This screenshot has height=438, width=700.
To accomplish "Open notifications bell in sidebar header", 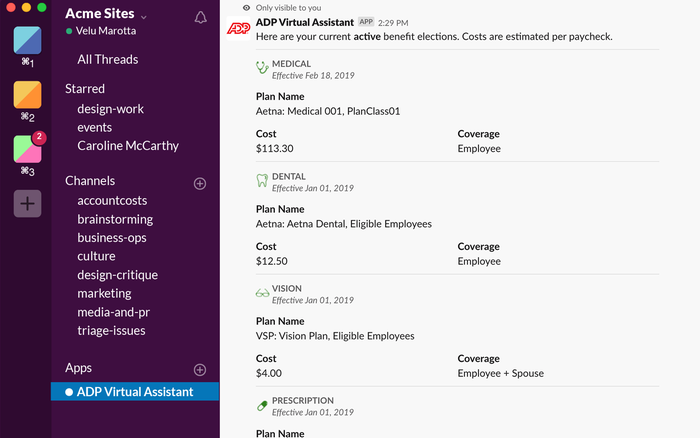I will point(200,17).
